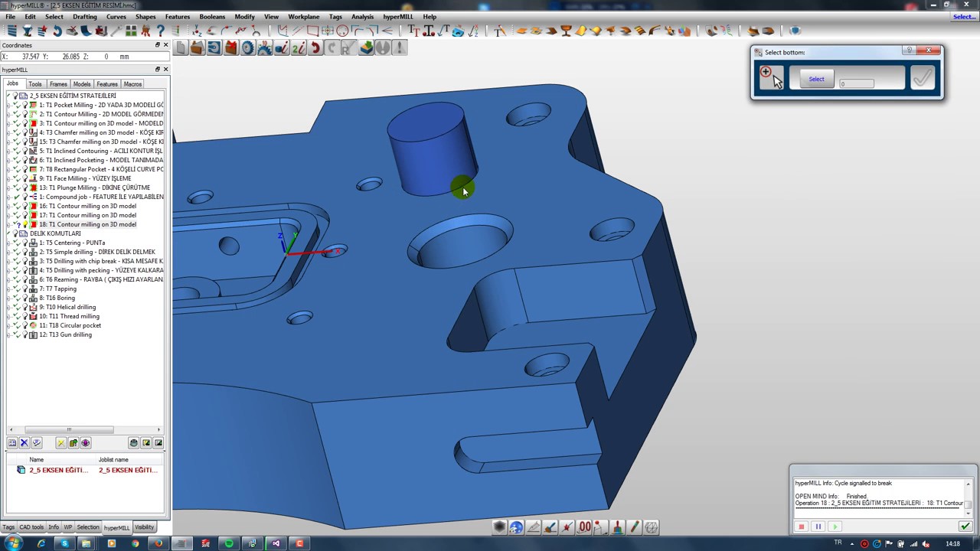The width and height of the screenshot is (980, 551).
Task: Open the Booleans menu
Action: coord(212,17)
